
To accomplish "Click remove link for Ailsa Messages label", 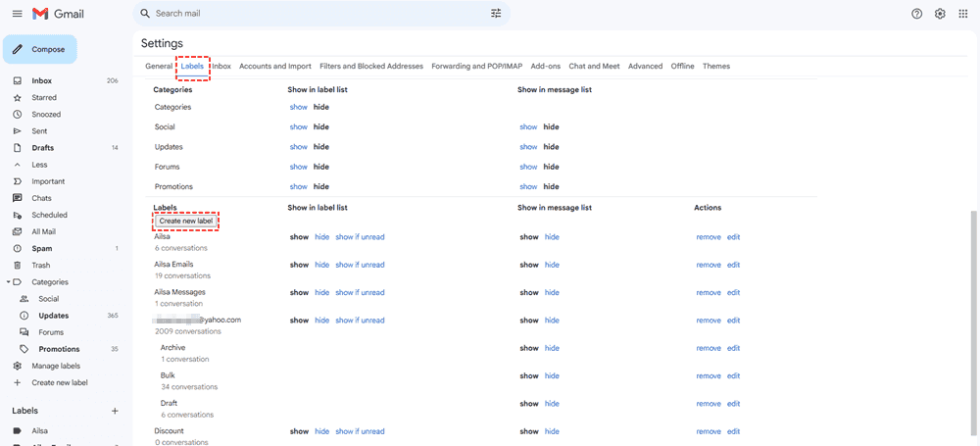I will pos(708,293).
